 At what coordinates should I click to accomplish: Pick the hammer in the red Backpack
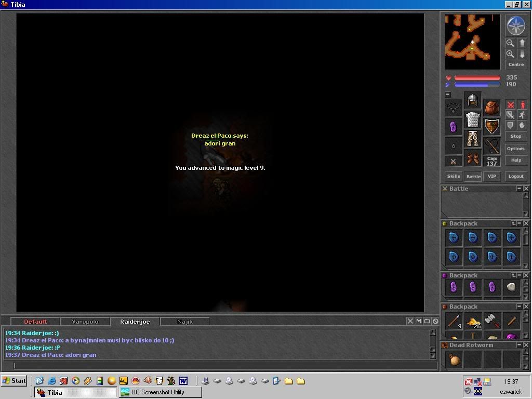pos(492,321)
